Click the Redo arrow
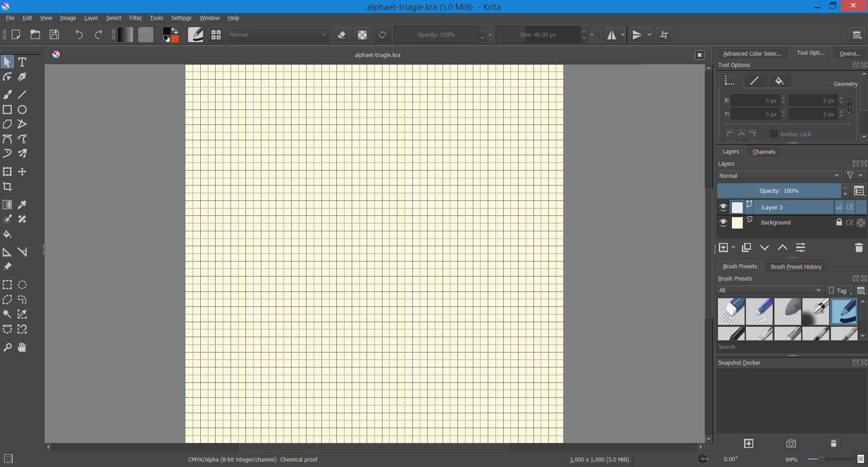This screenshot has width=868, height=467. [99, 35]
